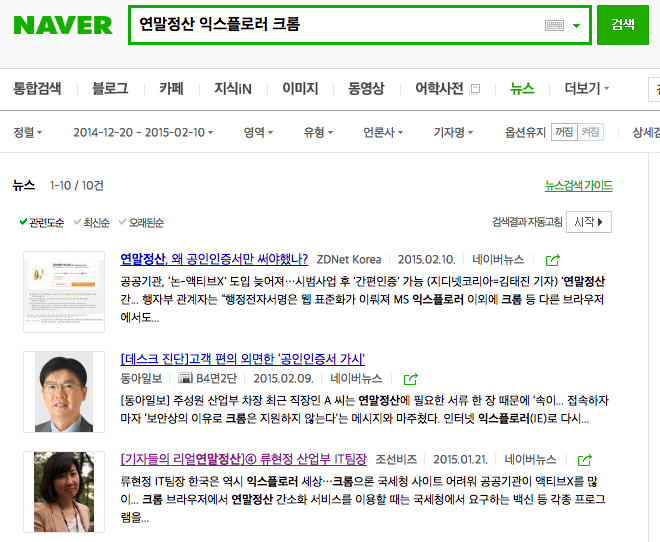The width and height of the screenshot is (660, 542).
Task: Open the 기자명 filter dropdown
Action: [453, 133]
